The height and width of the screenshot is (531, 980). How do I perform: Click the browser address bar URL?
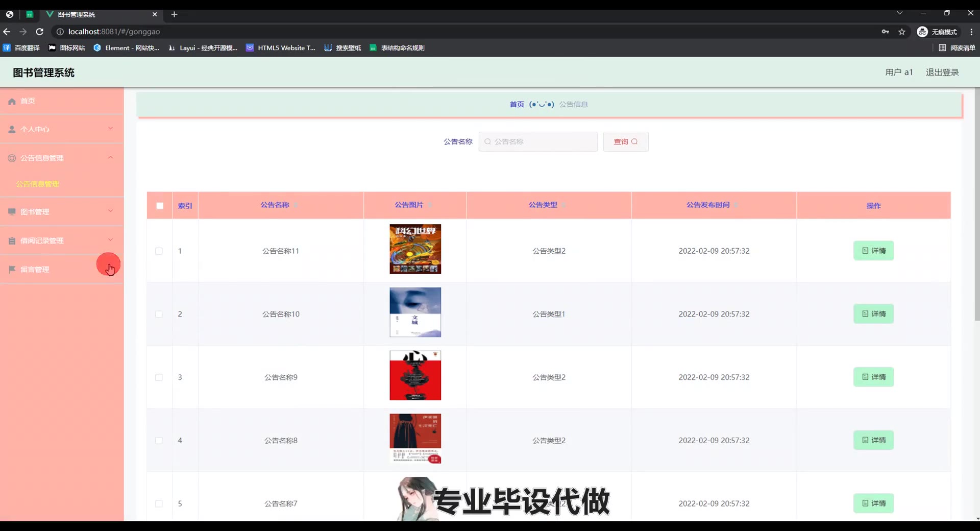(x=114, y=32)
